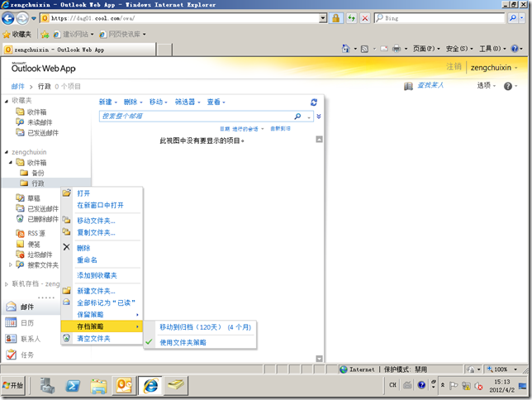Select 使用文件夹策略 checked option
The height and width of the screenshot is (400, 532).
point(183,341)
